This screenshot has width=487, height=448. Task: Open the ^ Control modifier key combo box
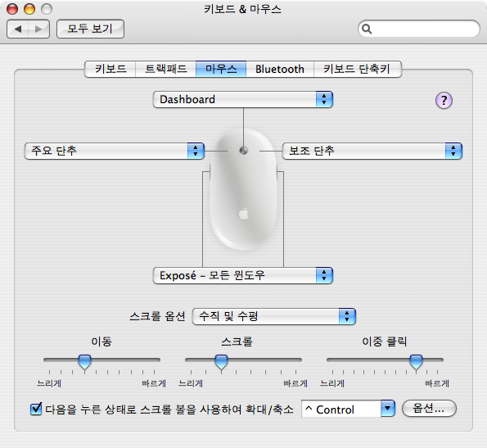(x=348, y=409)
